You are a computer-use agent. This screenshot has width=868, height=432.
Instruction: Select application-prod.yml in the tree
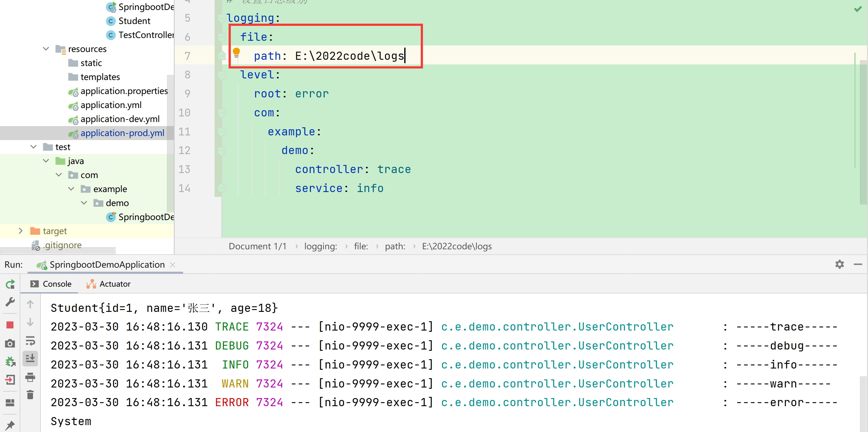pos(116,133)
